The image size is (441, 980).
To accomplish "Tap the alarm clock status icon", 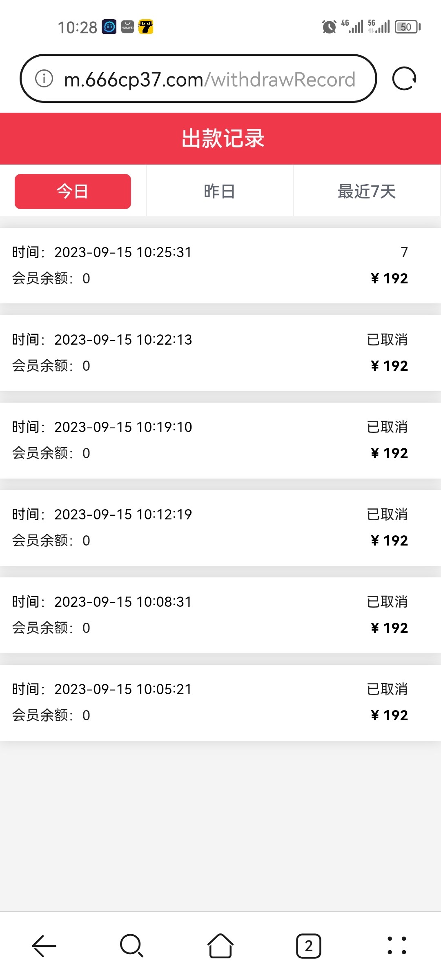I will (x=329, y=27).
